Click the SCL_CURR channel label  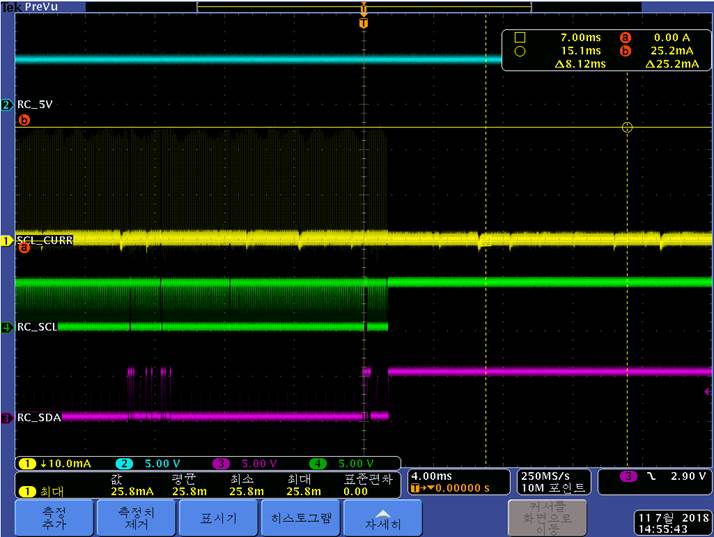[x=45, y=240]
